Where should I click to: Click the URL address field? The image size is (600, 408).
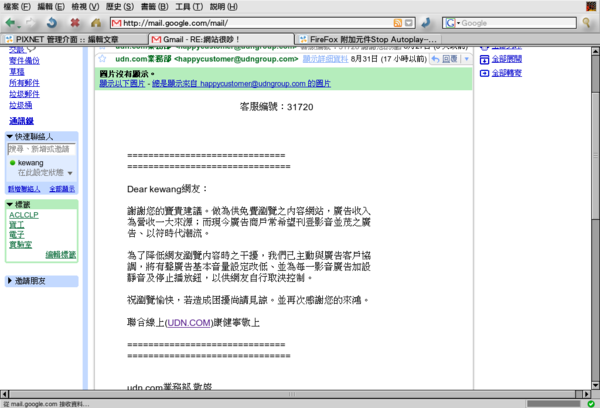[257, 23]
